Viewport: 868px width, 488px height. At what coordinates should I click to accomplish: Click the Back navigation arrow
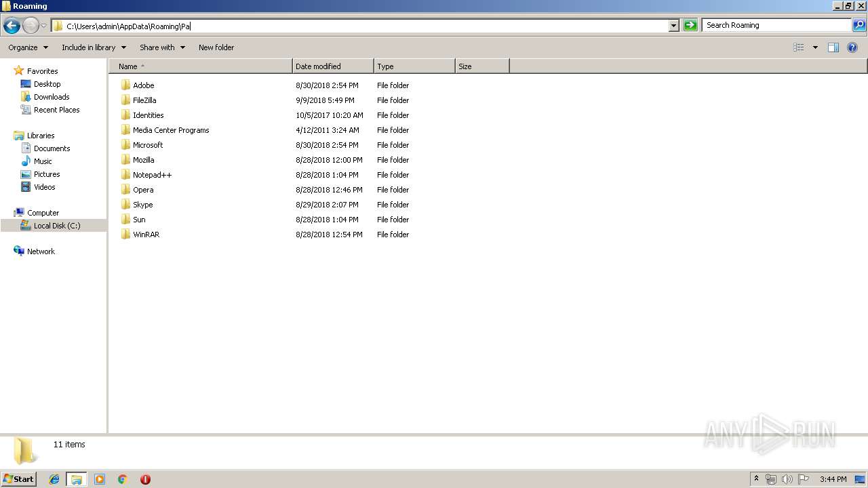pos(12,26)
